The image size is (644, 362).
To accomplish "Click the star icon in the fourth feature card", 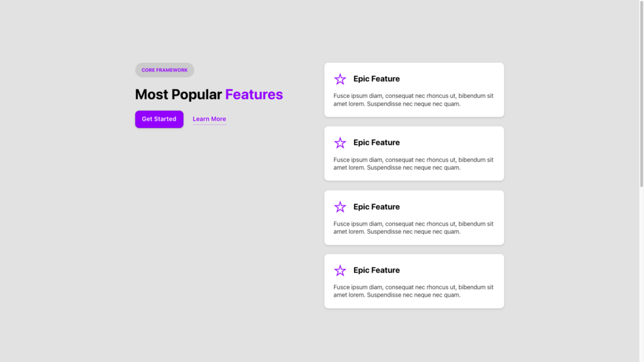I will coord(340,270).
